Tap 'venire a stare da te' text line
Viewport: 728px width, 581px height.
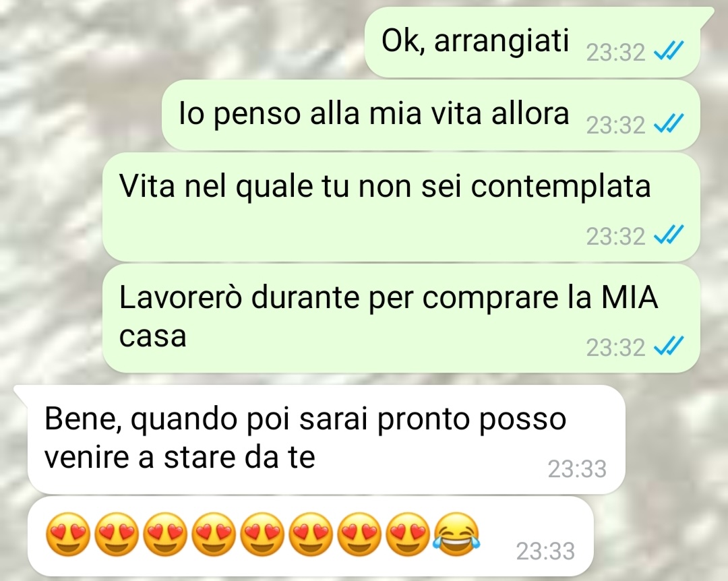tap(180, 457)
